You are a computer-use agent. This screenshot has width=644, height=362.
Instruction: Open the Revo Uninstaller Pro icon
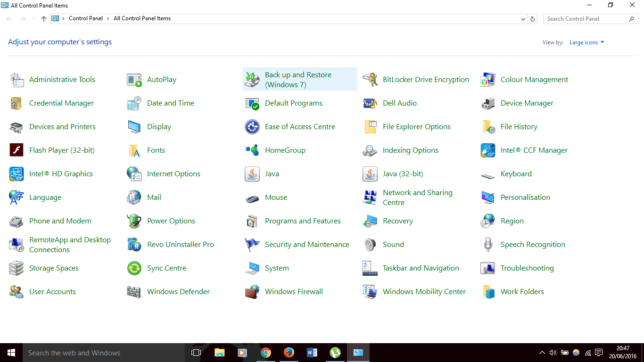pos(134,245)
